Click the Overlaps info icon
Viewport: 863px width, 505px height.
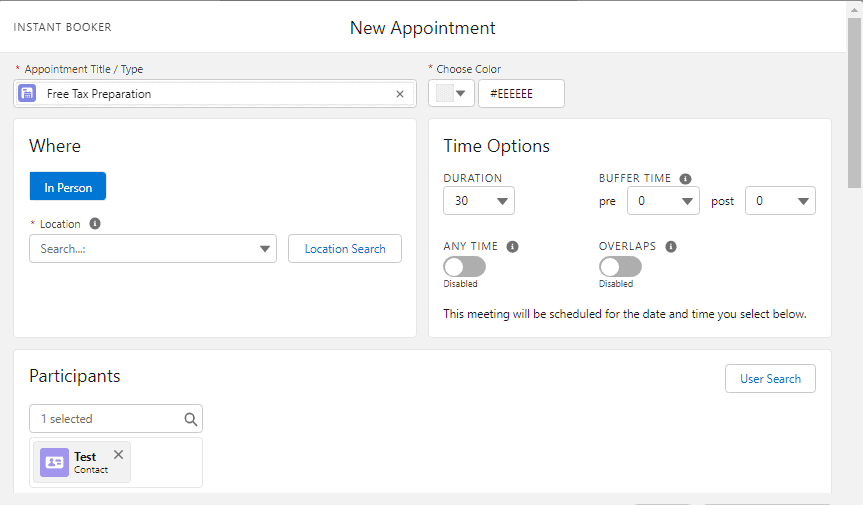[x=671, y=246]
